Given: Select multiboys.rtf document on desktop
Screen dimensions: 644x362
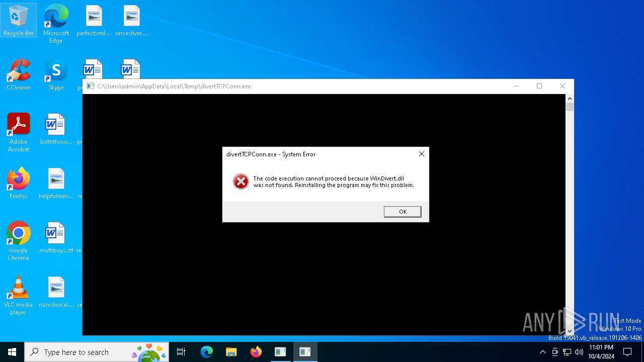Looking at the screenshot, I should click(56, 238).
